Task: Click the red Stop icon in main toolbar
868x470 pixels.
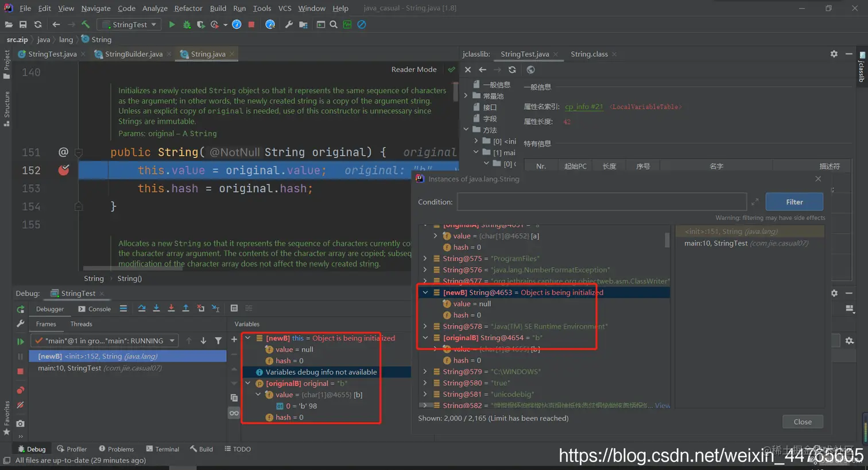Action: click(251, 25)
